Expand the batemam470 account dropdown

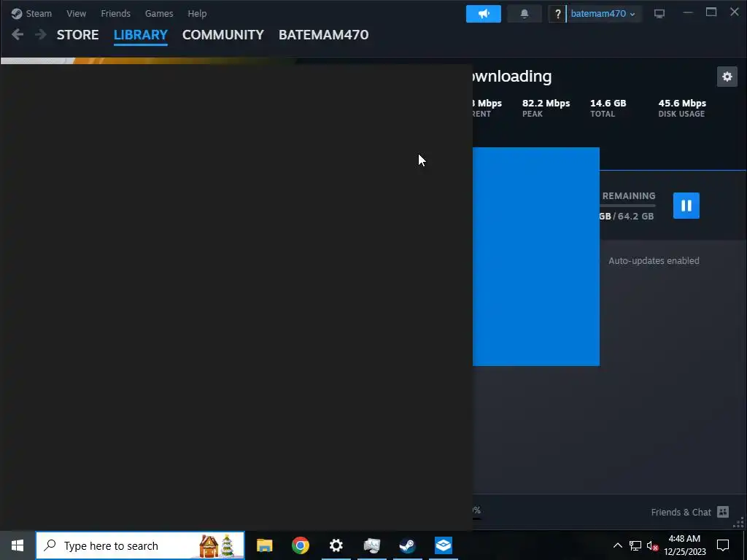click(x=603, y=14)
